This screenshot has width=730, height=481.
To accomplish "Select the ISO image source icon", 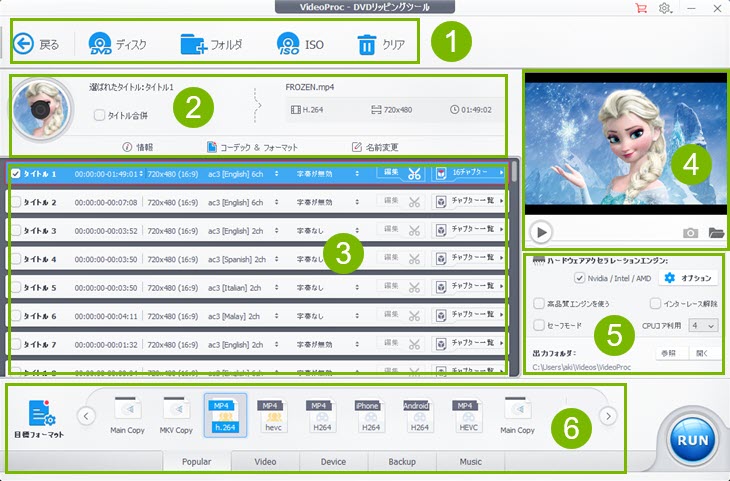I will coord(289,44).
